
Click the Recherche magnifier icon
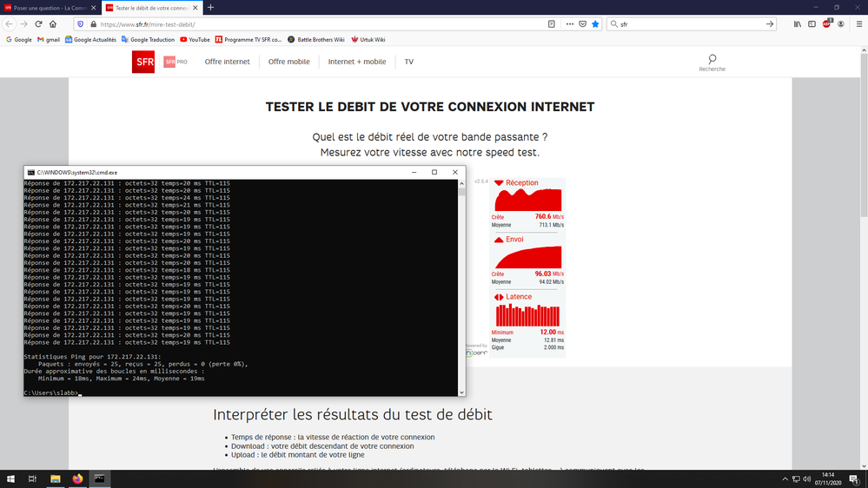click(712, 59)
